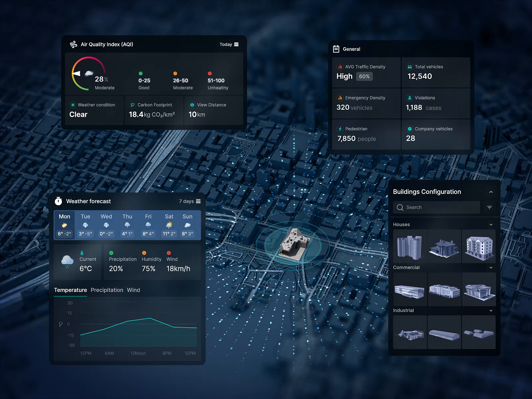Viewport: 532px width, 399px height.
Task: Select the third Commercial building thumbnail
Action: pyautogui.click(x=479, y=289)
